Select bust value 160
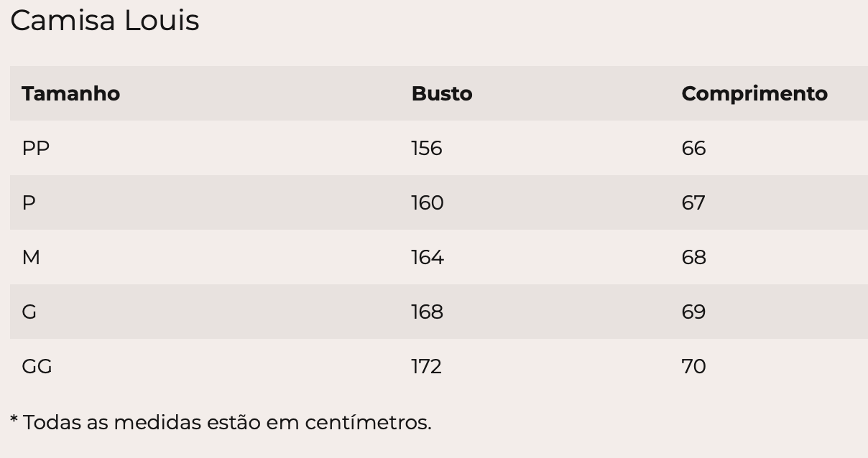Image resolution: width=868 pixels, height=458 pixels. pos(428,202)
